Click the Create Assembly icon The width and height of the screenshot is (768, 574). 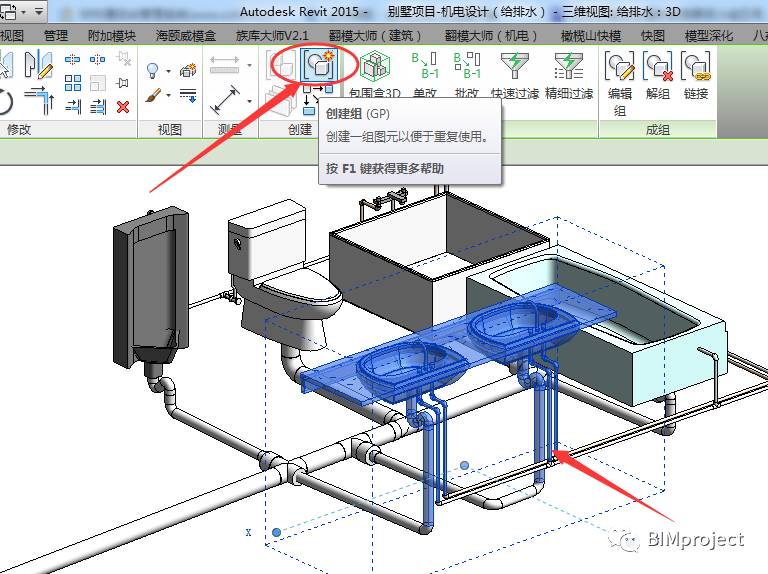tap(281, 65)
